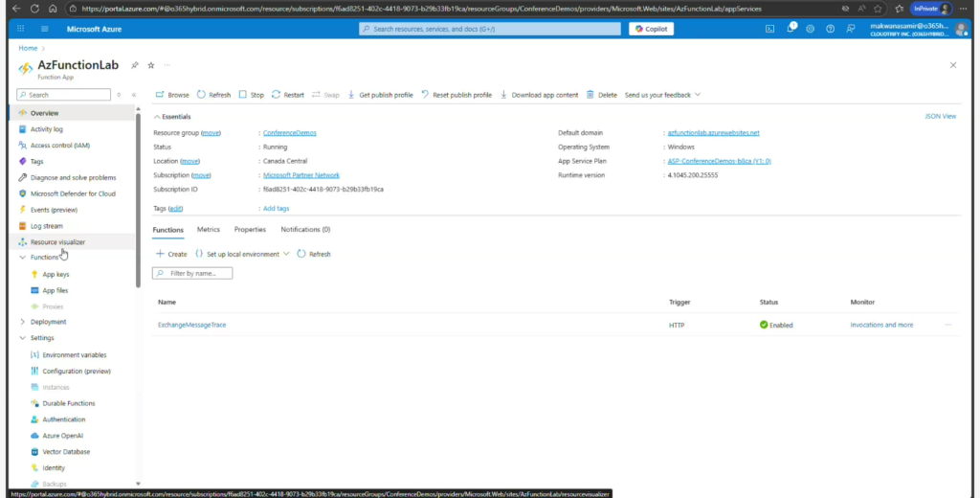Open Cloud Shell from top bar

click(x=770, y=29)
